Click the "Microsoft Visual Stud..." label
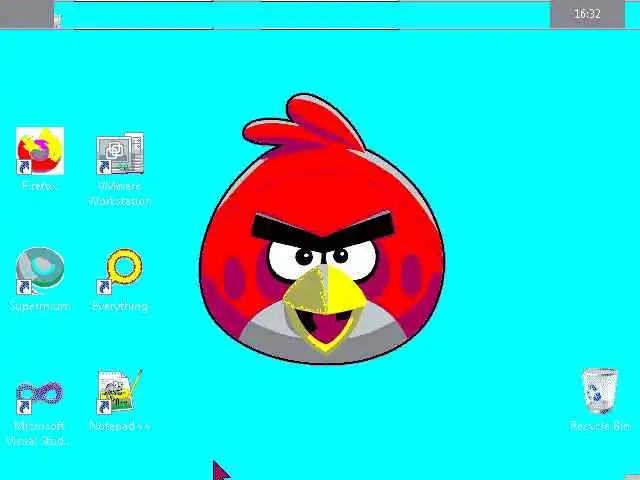The width and height of the screenshot is (640, 480). click(x=39, y=433)
